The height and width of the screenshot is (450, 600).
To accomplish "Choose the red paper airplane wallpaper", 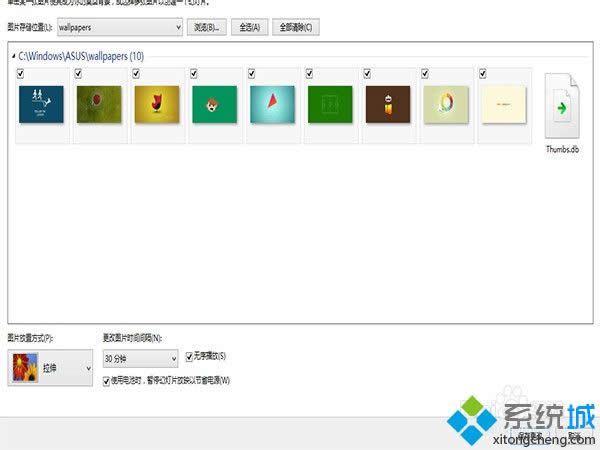I will click(x=271, y=105).
